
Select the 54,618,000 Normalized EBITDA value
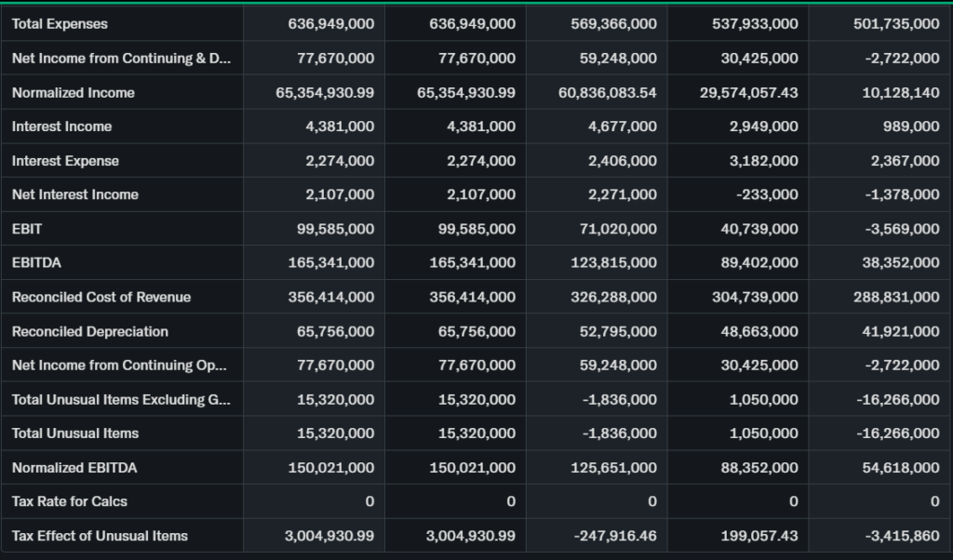[x=900, y=468]
